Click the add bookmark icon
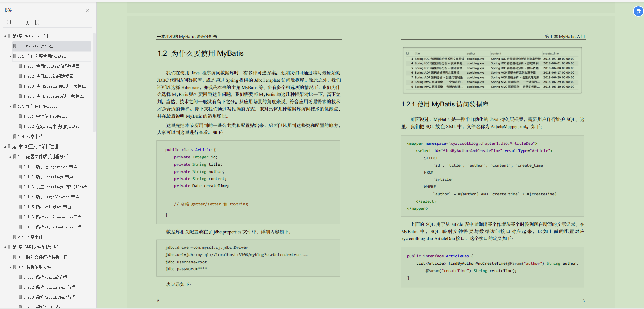 pyautogui.click(x=28, y=23)
